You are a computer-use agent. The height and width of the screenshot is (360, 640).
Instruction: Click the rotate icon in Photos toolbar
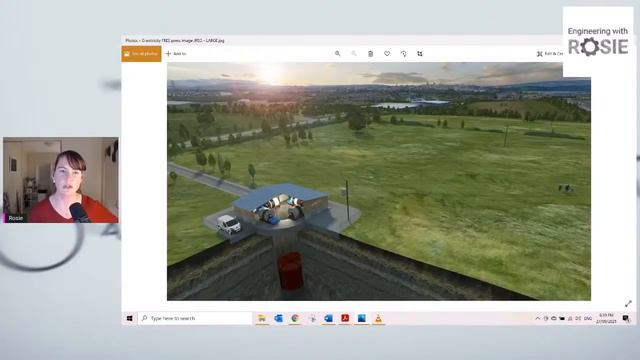(x=403, y=54)
